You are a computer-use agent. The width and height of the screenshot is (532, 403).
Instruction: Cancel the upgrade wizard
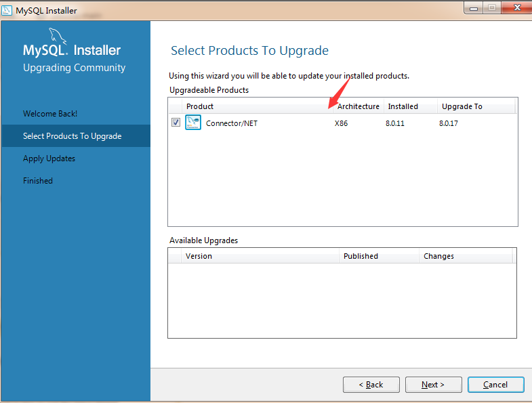point(495,385)
